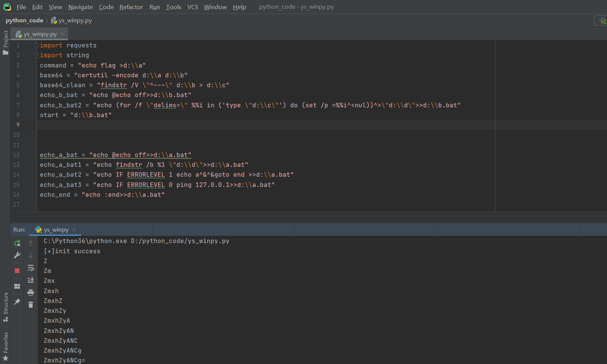Restore layout using the layout icon in the Run panel
Viewport: 607px width, 364px height.
(x=17, y=286)
